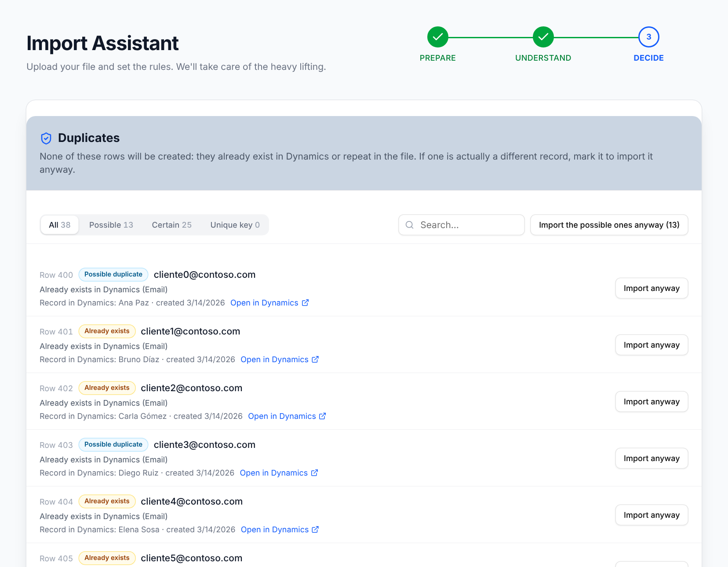This screenshot has width=728, height=567.
Task: Click Possible duplicate badge on Row 400
Action: (113, 274)
